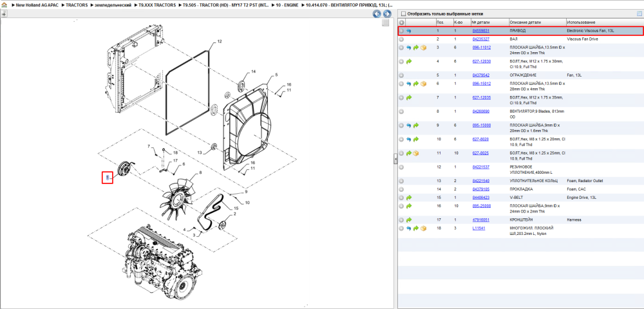Open part number link 84559831

(x=480, y=31)
